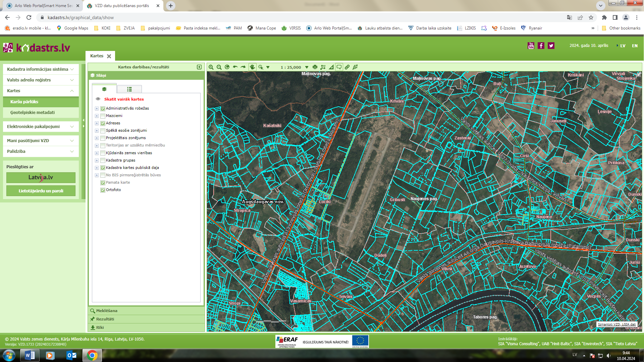Enable Spēkā esošie zonējumi layer
Viewport: 644px width, 362px height.
point(103,131)
